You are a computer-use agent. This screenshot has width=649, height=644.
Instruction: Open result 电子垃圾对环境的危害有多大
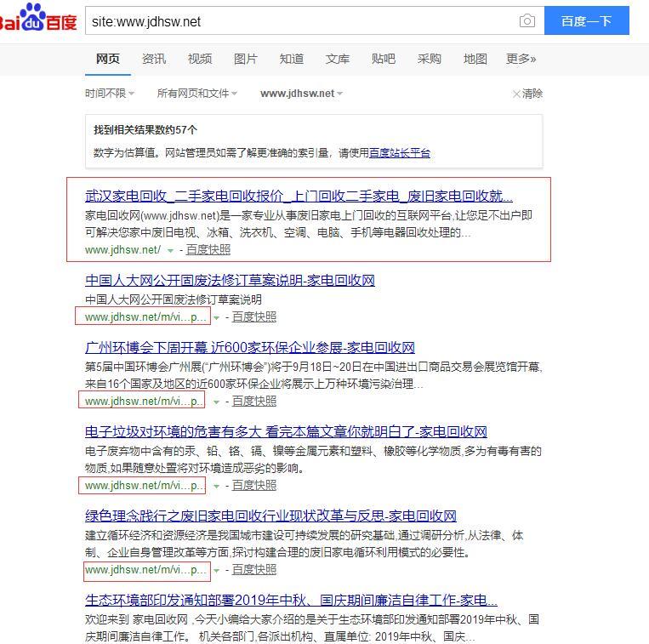tap(286, 432)
